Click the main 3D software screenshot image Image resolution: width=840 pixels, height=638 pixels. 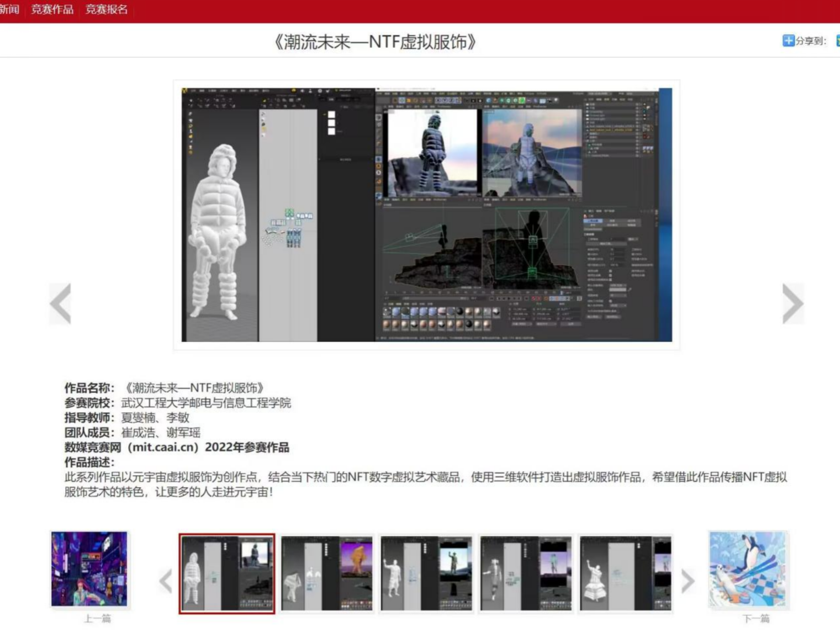(x=427, y=215)
